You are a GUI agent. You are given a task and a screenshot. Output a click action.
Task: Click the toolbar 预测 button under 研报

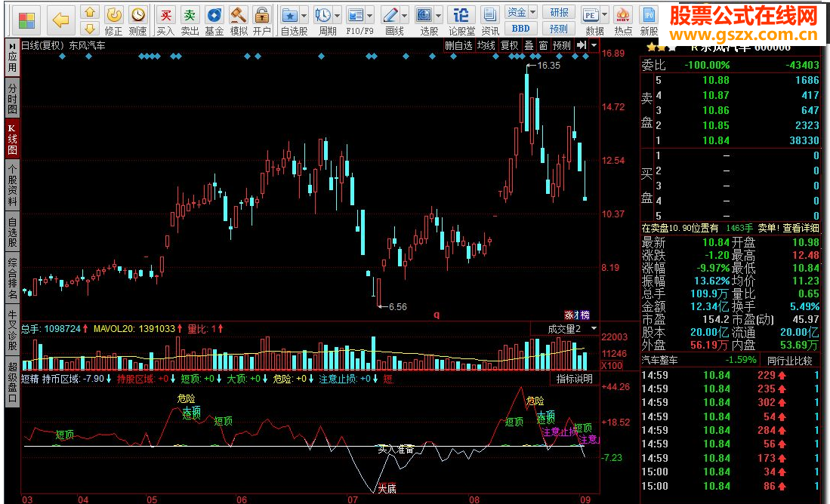click(x=559, y=29)
